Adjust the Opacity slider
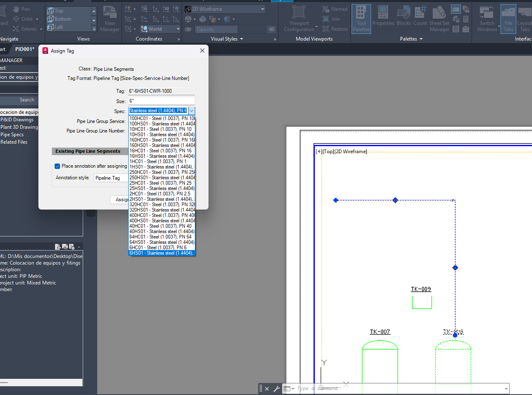 click(230, 29)
